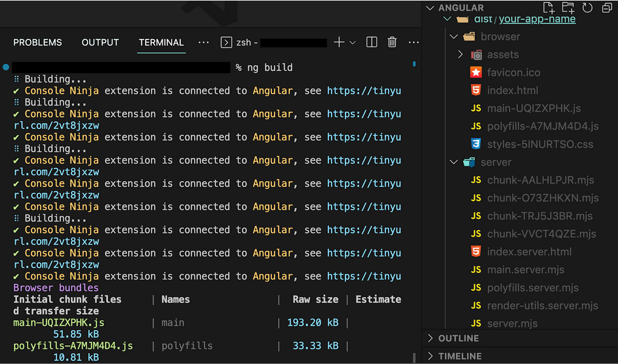The height and width of the screenshot is (364, 618).
Task: Open main-UQIZXPHK.js in the file tree
Action: pos(534,109)
